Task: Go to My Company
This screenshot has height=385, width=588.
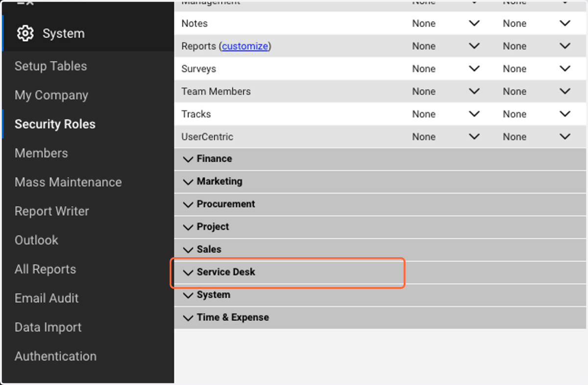Action: point(51,95)
